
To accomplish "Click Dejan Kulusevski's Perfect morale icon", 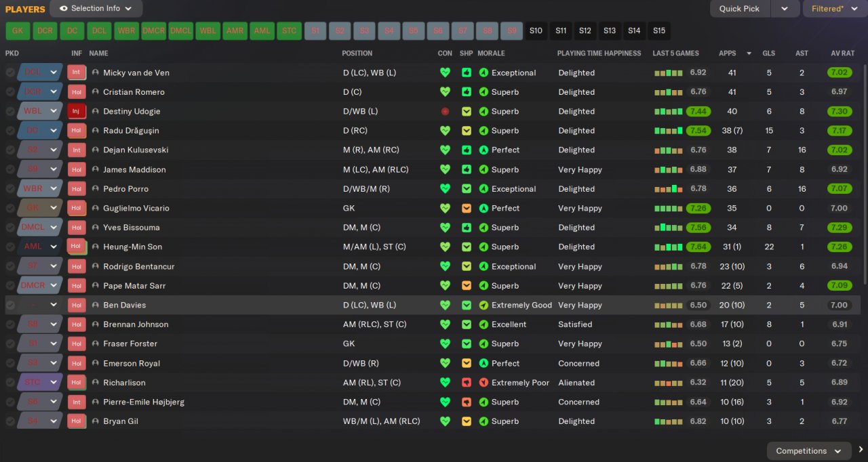I will coord(484,150).
